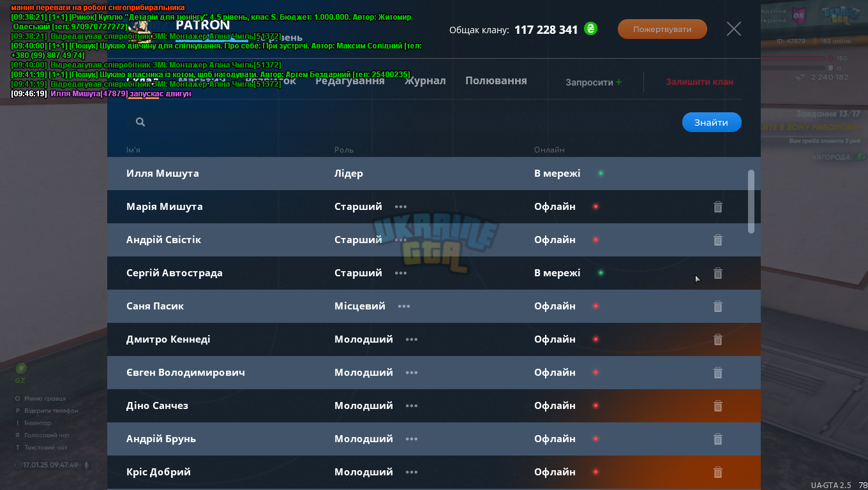This screenshot has height=490, width=868.
Task: Click the member list scrollbar thumb
Action: click(751, 201)
